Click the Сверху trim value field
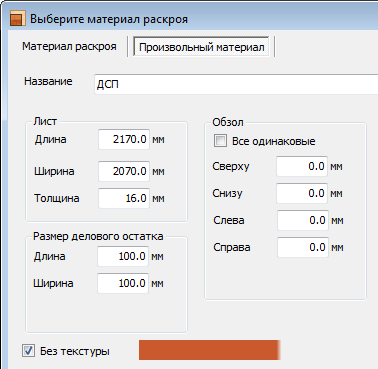Screen dimensions: 378x369 [302, 166]
